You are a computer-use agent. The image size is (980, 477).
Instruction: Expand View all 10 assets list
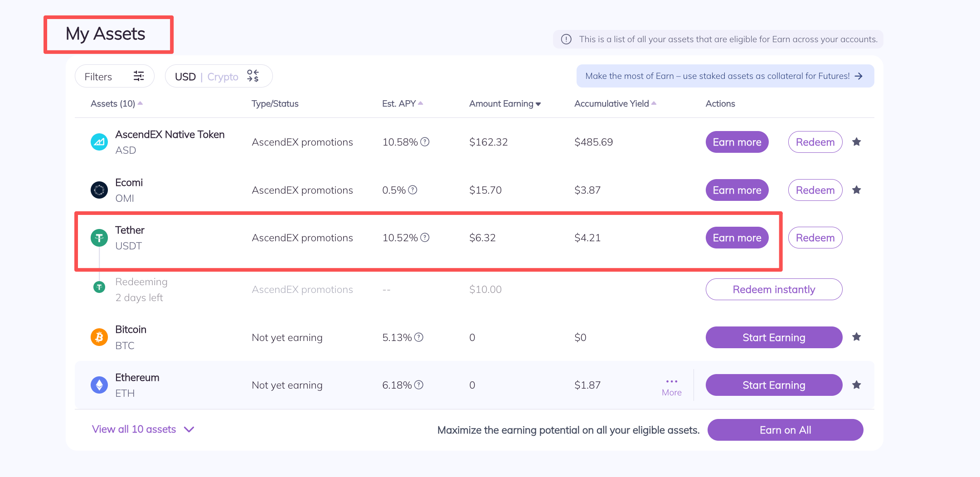pos(143,429)
